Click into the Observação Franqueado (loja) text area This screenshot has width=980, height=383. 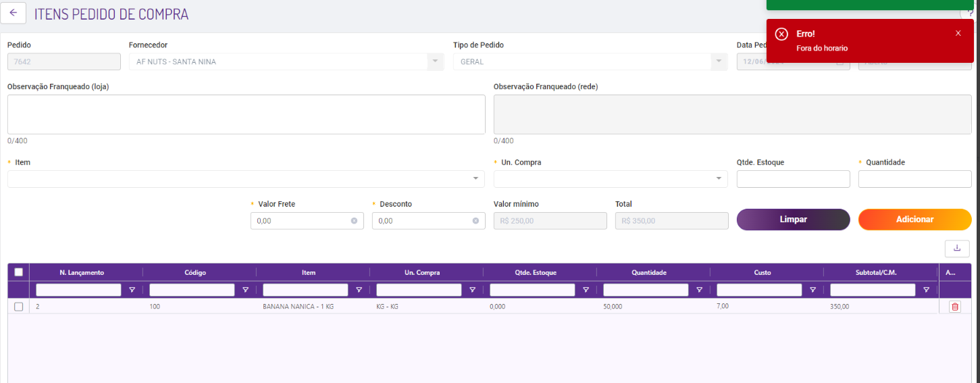click(246, 114)
